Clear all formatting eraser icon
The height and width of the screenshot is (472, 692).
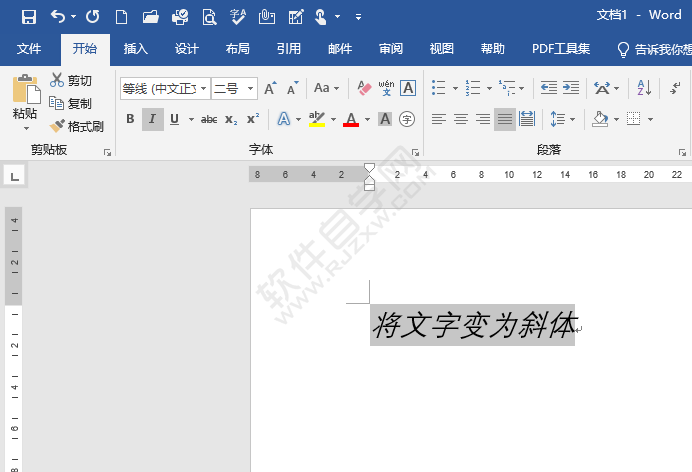coord(365,88)
